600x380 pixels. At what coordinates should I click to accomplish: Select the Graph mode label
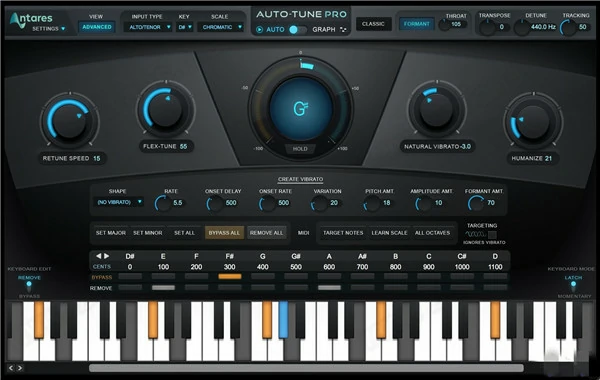[x=324, y=29]
